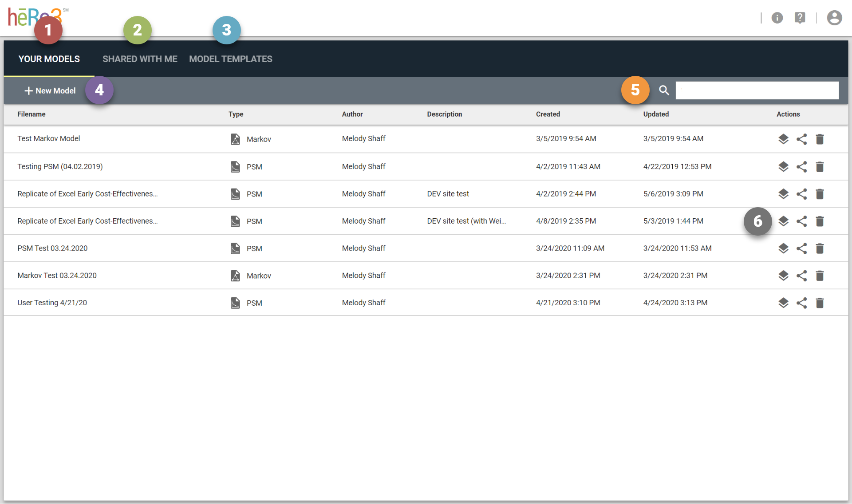Sort by Created column header
This screenshot has height=504, width=852.
pos(548,114)
